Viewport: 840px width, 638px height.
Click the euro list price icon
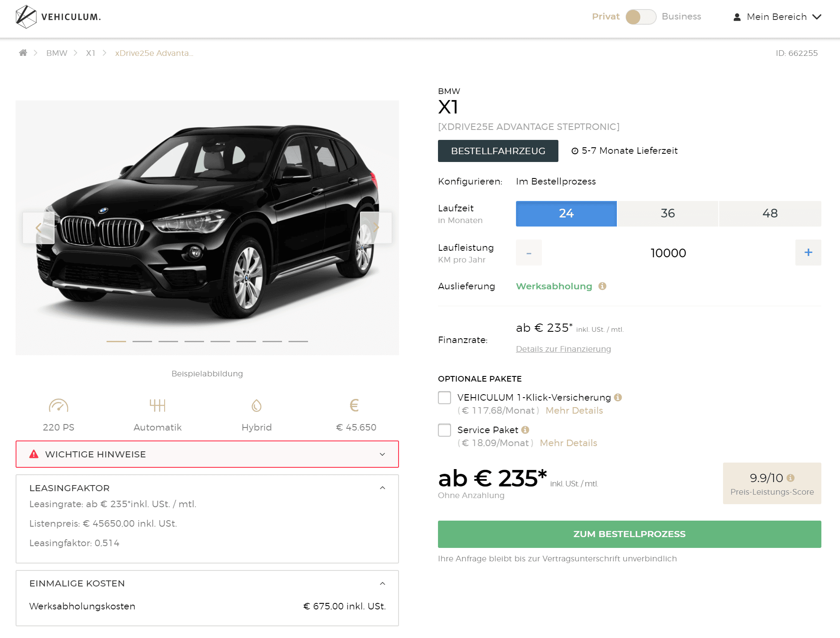click(x=354, y=405)
